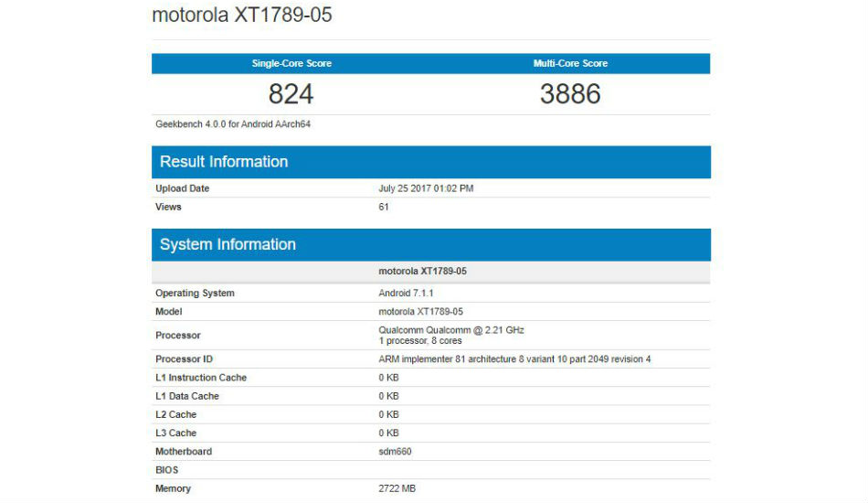The height and width of the screenshot is (503, 868).
Task: Click the page title motorola XT1789-05
Action: (242, 15)
